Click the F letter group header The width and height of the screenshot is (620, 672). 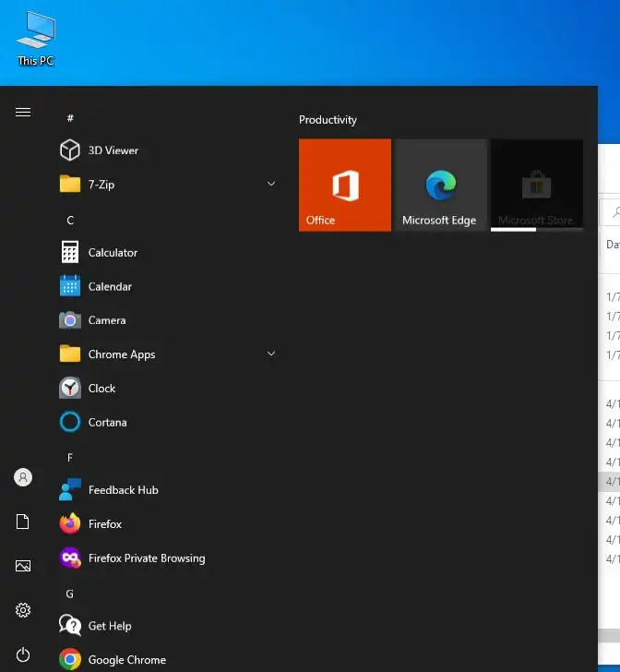click(x=70, y=458)
